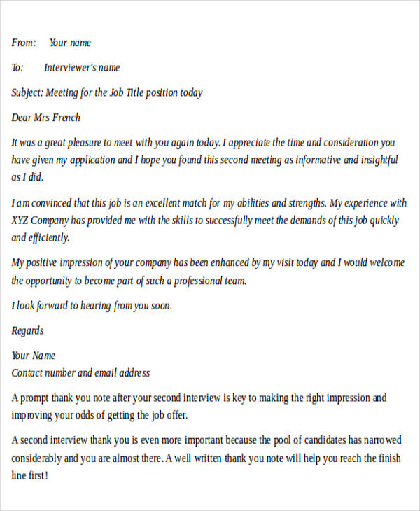Click 'Contact number and email address' line

pos(80,373)
